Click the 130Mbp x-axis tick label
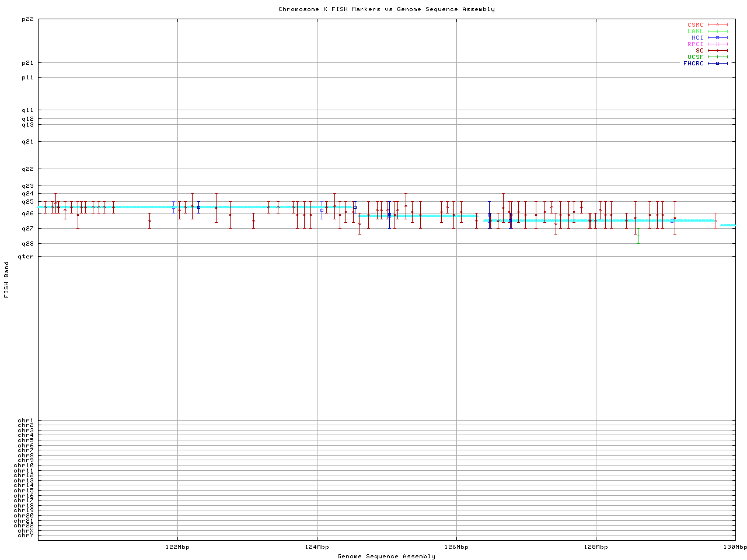This screenshot has height=560, width=747. click(735, 547)
